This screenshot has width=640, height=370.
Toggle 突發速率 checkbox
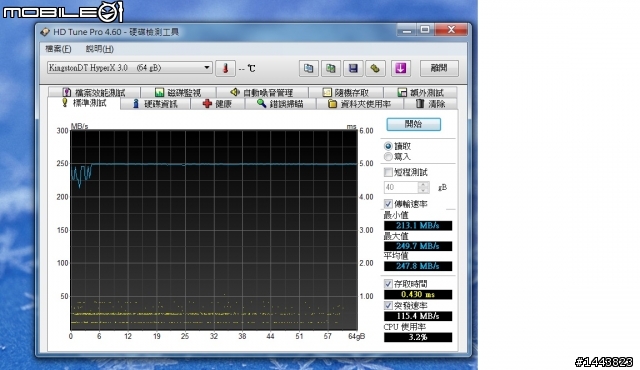point(388,306)
